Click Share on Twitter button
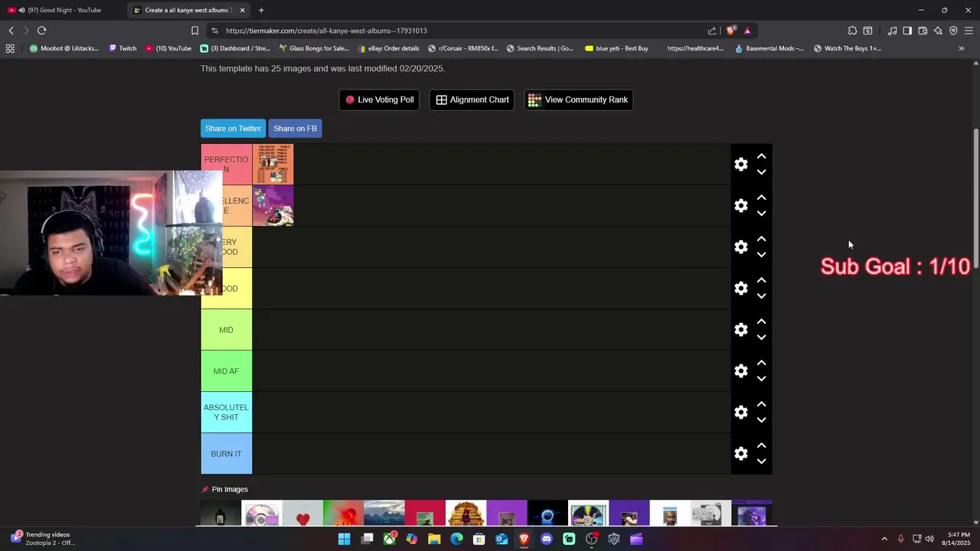 pos(233,129)
